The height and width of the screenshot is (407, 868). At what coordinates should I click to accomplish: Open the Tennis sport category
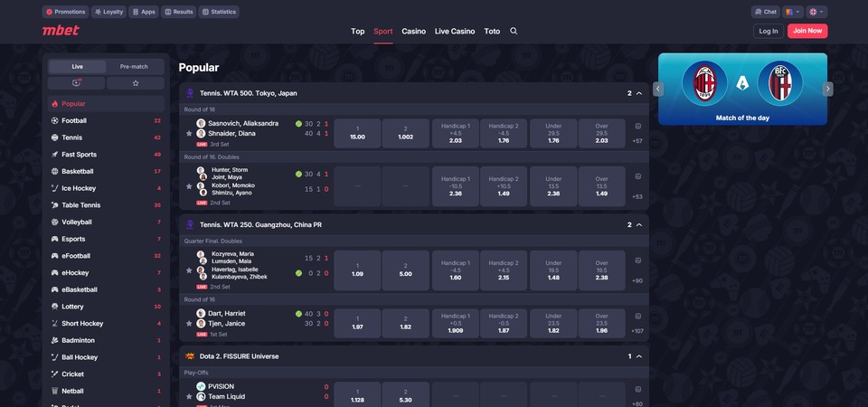(x=107, y=137)
